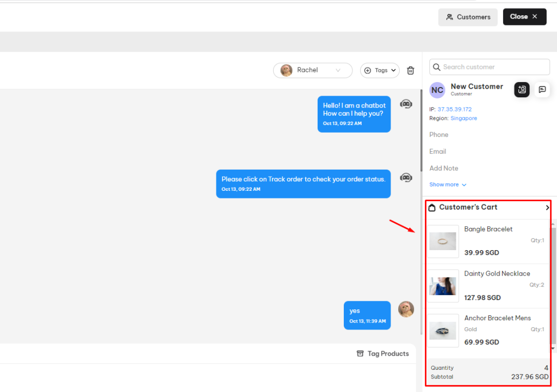Click the 127.98 SGD price
Image resolution: width=557 pixels, height=392 pixels.
pyautogui.click(x=482, y=297)
